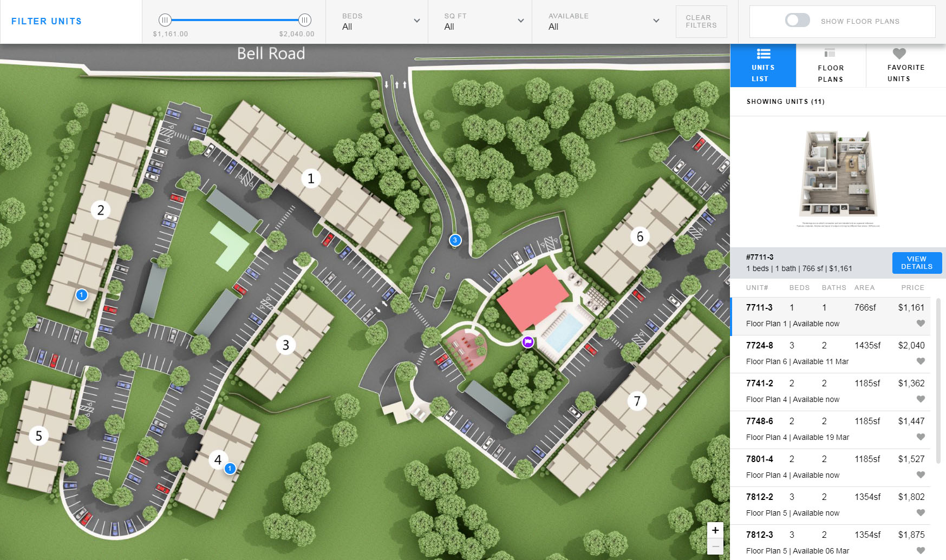Toggle Show Floor Plans switch
946x560 pixels.
click(x=798, y=21)
